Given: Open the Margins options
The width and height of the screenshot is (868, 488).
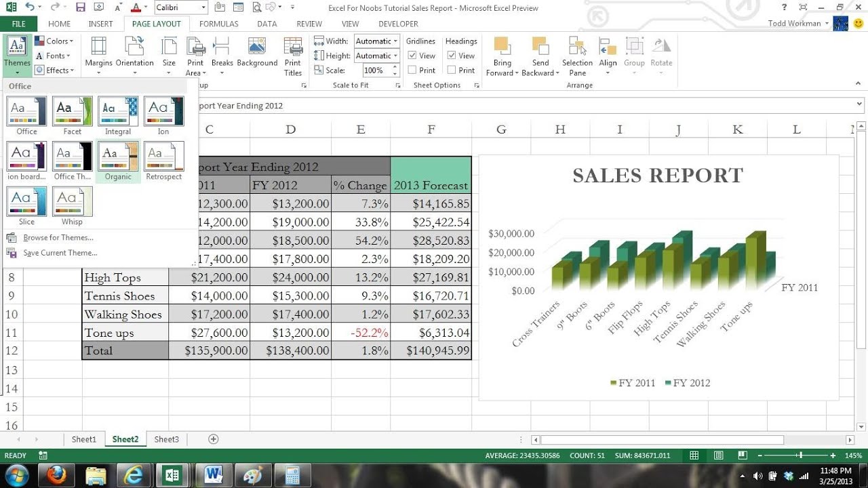Looking at the screenshot, I should [x=98, y=54].
